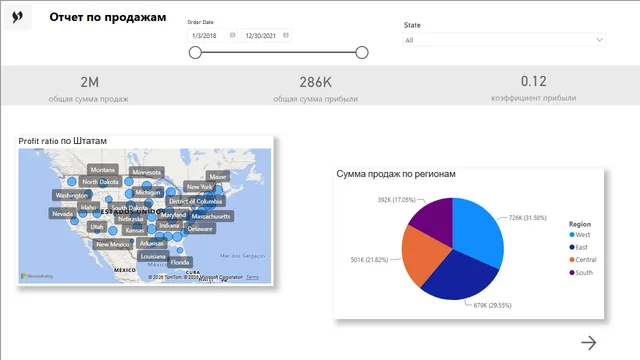Select the 286K total profit card
Viewport: 640px width, 360px height.
tap(316, 88)
